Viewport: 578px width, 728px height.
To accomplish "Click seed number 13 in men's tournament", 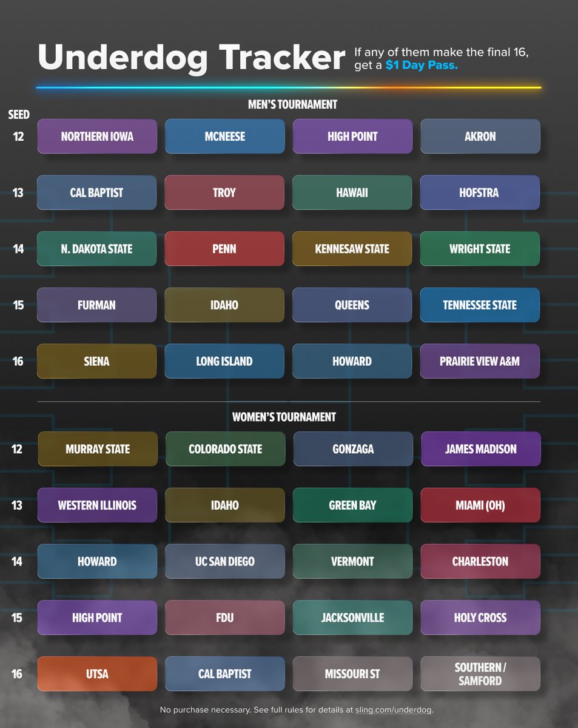I will pos(18,193).
